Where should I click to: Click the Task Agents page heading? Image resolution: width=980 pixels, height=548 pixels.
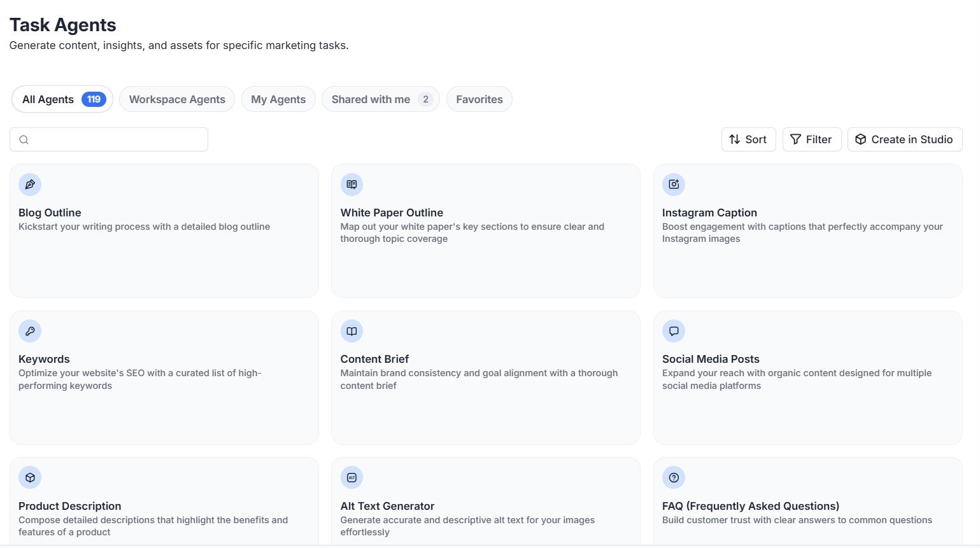(x=62, y=25)
